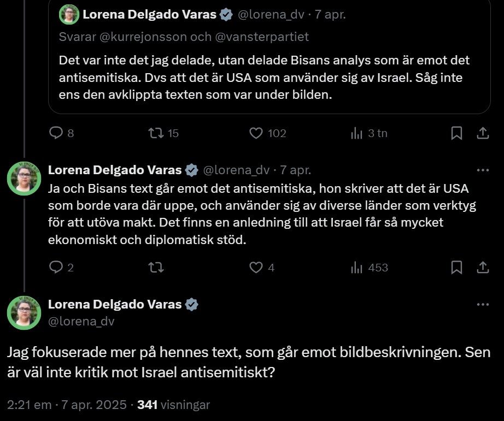Bookmark the tweet about Bisans text
The width and height of the screenshot is (504, 421).
click(456, 267)
